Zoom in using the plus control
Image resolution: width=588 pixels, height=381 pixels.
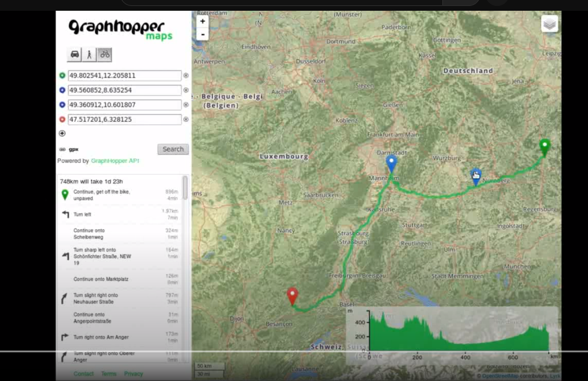(x=202, y=21)
